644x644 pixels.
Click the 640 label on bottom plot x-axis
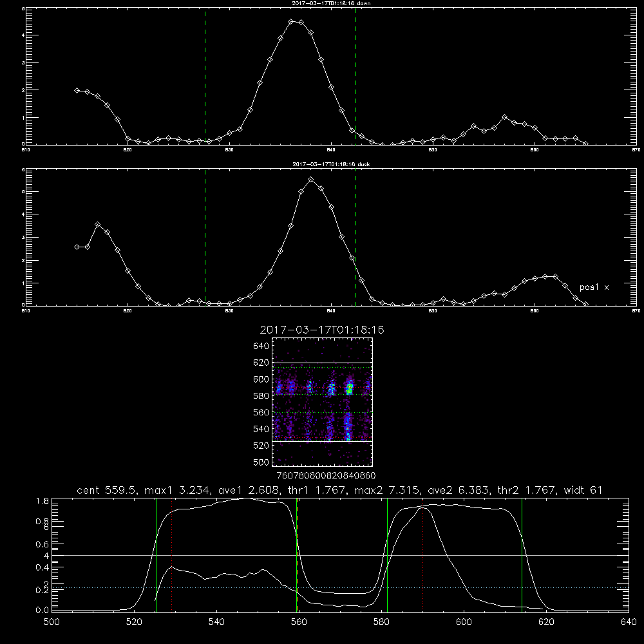tap(629, 622)
